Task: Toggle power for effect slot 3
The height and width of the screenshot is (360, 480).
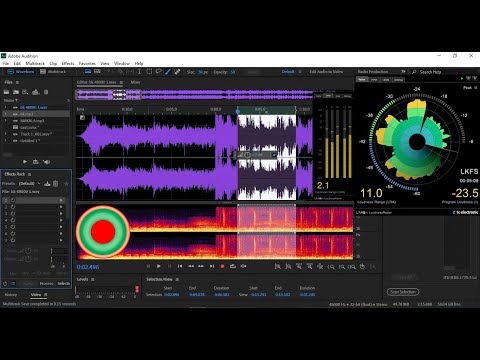Action: (x=13, y=213)
